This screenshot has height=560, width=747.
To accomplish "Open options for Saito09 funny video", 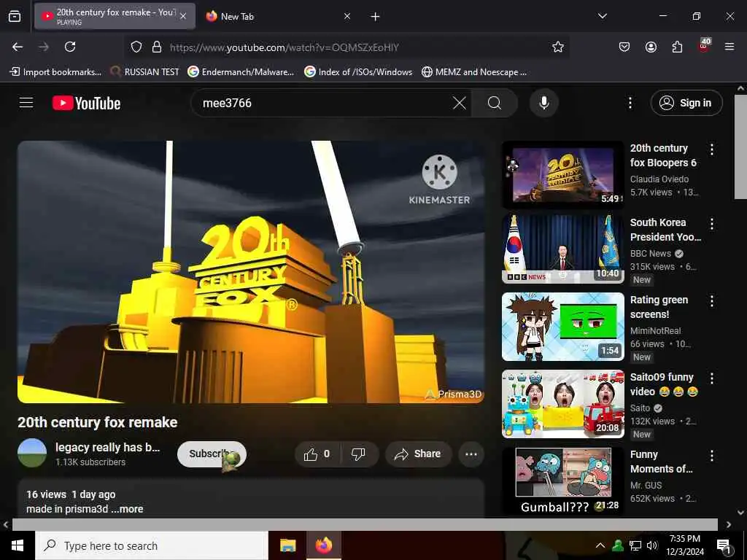I will pos(712,378).
